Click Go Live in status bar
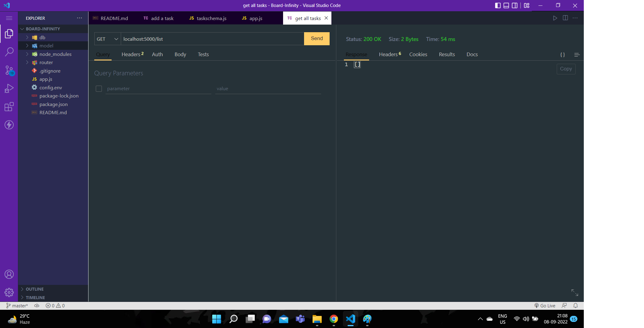 545,306
